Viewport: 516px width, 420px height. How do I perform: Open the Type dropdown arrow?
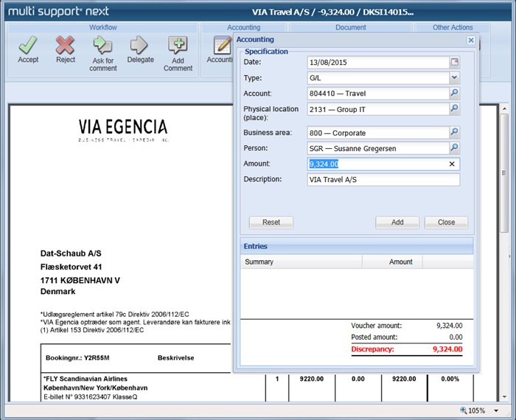455,78
